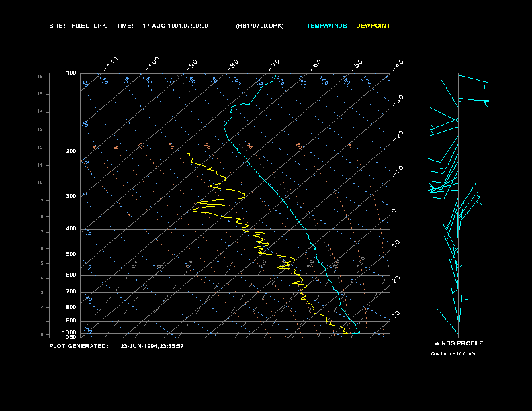Screen dimensions: 532x411
Task: Click the -10 right-side temperature label
Action: coord(398,171)
